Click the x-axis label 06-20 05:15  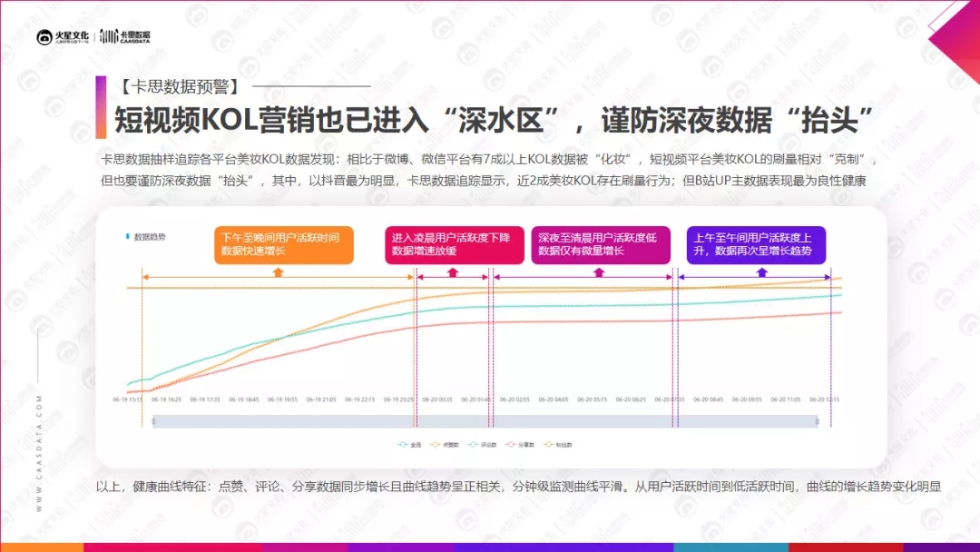coord(593,399)
